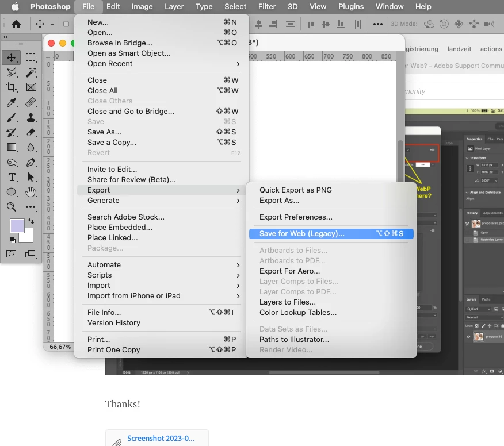
Task: Select the Gradient tool
Action: coord(12,147)
